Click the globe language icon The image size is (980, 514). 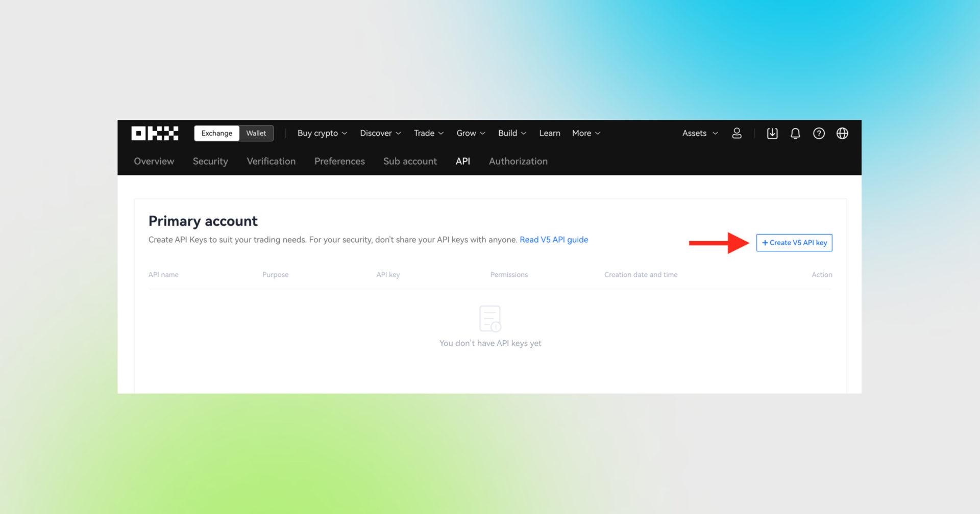842,133
